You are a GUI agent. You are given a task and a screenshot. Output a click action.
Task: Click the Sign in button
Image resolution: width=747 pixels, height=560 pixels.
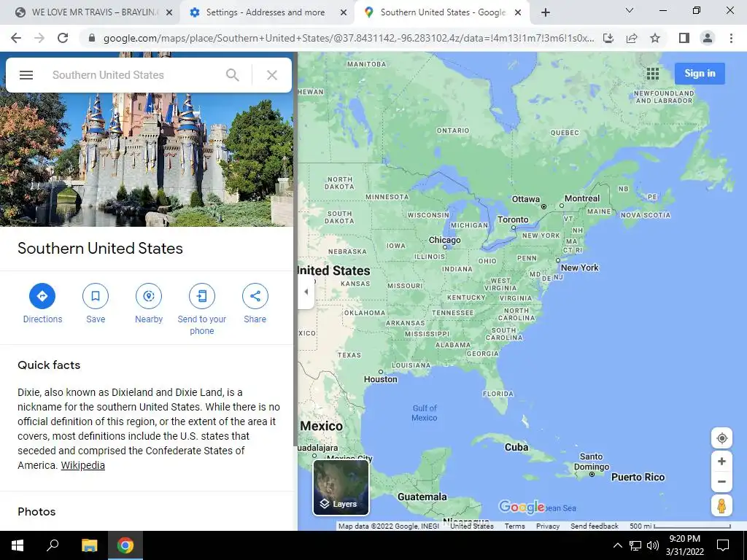pos(700,74)
